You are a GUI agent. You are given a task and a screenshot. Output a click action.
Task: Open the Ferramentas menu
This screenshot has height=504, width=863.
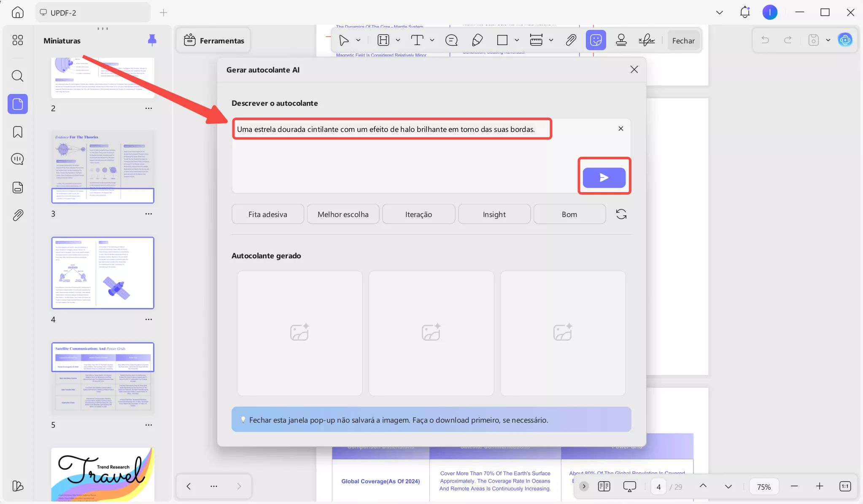coord(214,40)
